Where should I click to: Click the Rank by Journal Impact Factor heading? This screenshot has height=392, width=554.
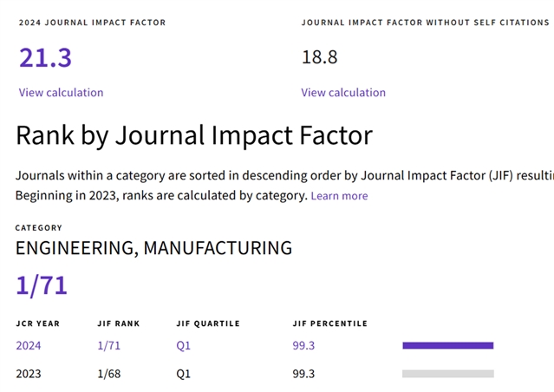tap(194, 136)
